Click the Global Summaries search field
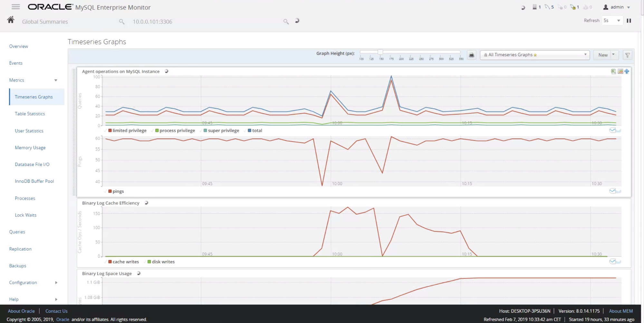This screenshot has height=323, width=644. click(x=69, y=22)
